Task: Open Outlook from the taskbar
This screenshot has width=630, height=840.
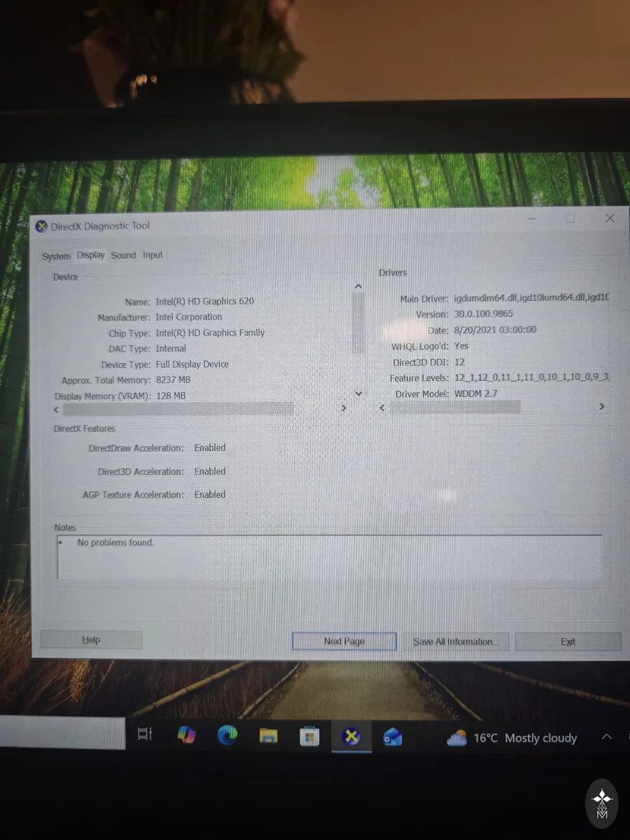Action: (x=392, y=737)
